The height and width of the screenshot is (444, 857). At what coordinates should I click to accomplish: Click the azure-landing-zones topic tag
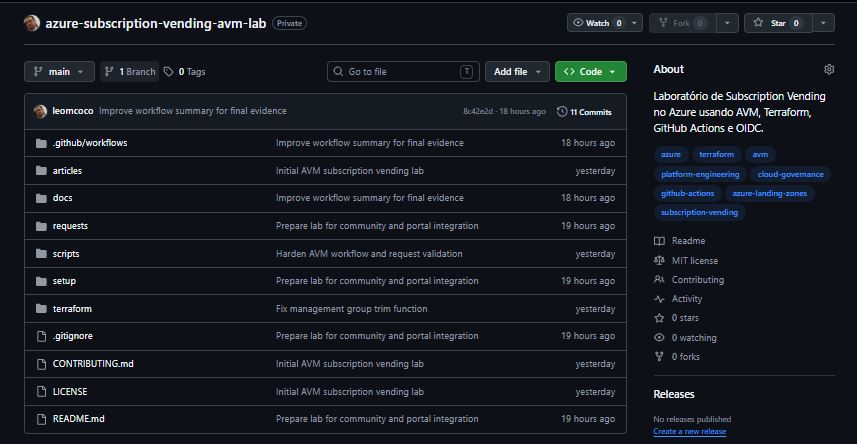(770, 194)
